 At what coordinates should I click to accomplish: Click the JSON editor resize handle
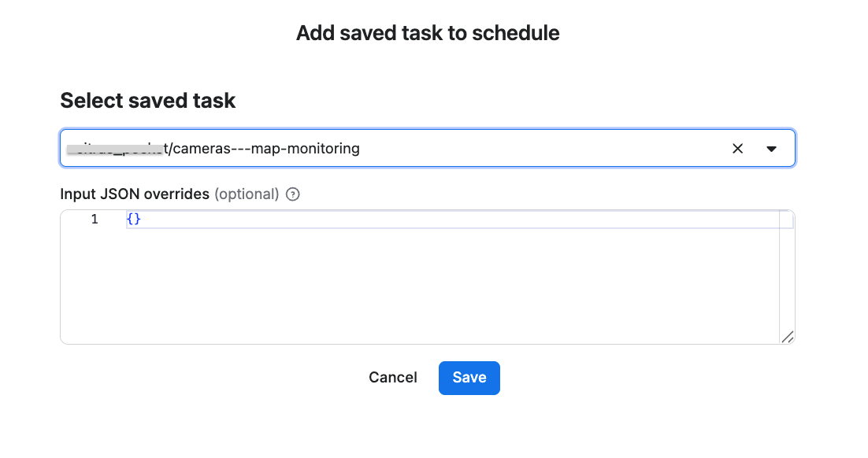pos(787,337)
